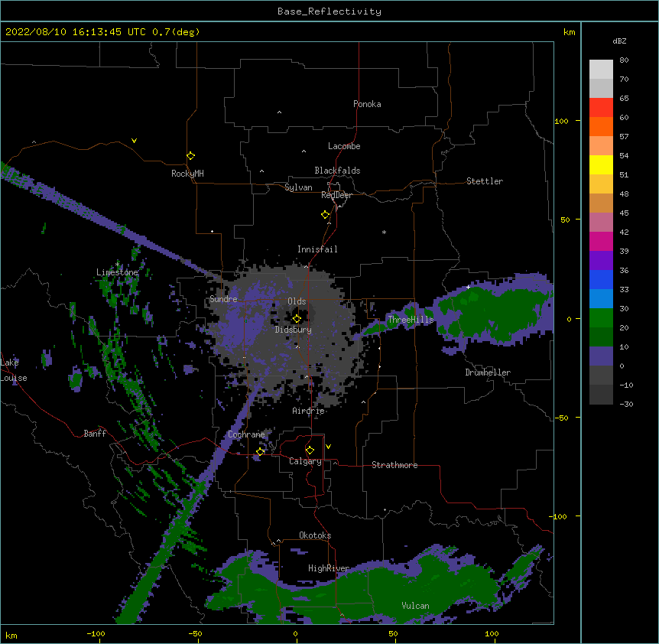Click the Strathmore label
This screenshot has width=659, height=644.
tap(394, 465)
